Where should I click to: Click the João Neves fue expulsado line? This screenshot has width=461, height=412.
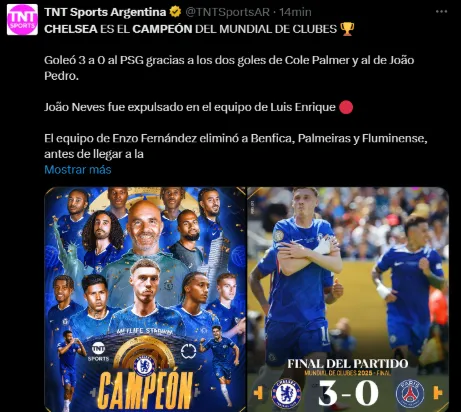pyautogui.click(x=190, y=107)
